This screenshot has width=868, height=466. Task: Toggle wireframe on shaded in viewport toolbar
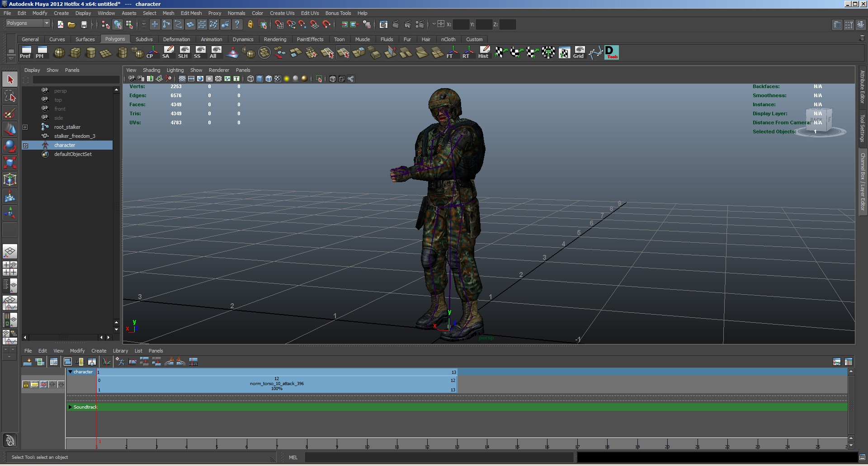(x=269, y=79)
